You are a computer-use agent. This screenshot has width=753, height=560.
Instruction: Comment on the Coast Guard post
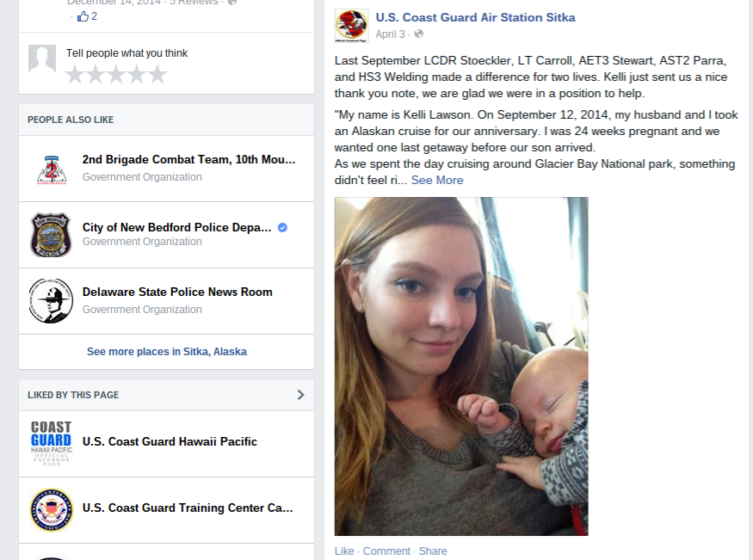pyautogui.click(x=386, y=551)
